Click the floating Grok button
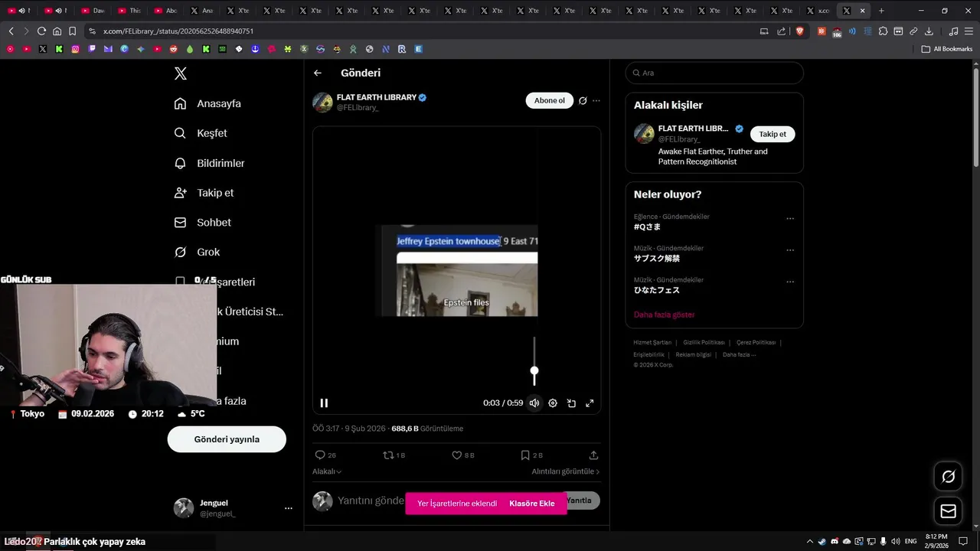980x551 pixels. coord(948,477)
